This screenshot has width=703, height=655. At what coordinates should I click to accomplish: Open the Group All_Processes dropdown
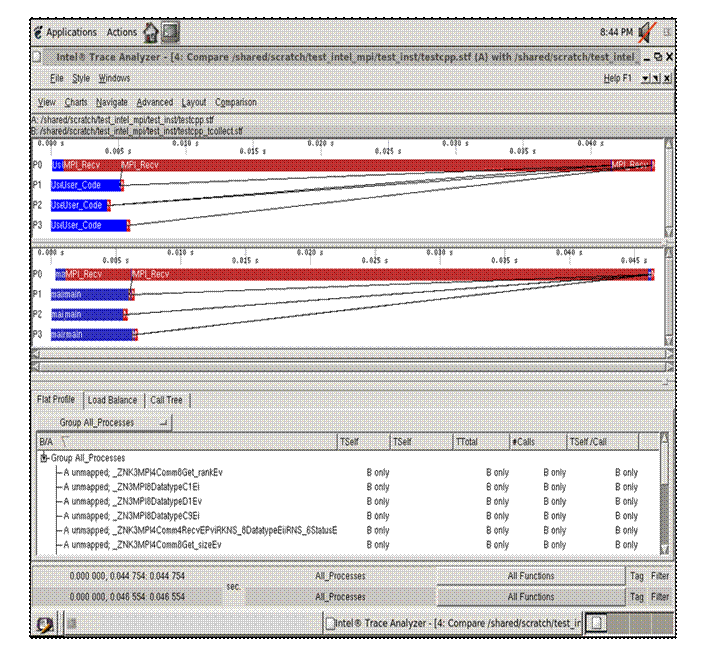point(104,423)
